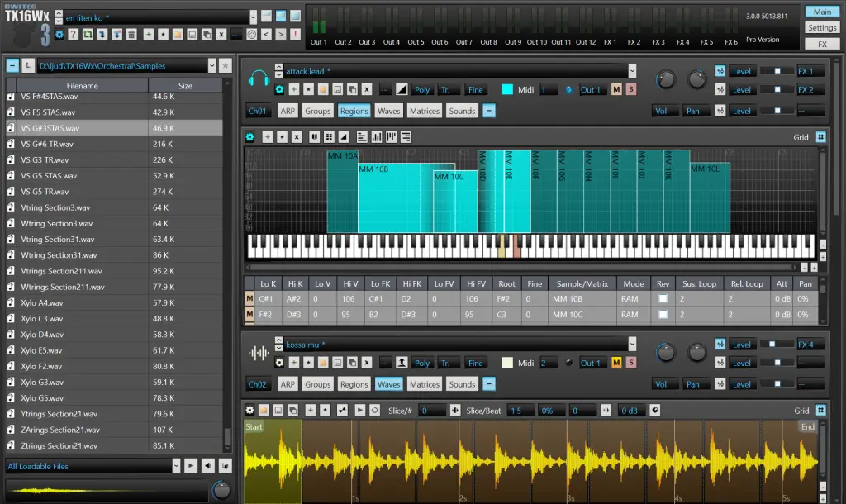Click the red exclamation icon in top toolbar
846x504 pixels.
(x=293, y=34)
